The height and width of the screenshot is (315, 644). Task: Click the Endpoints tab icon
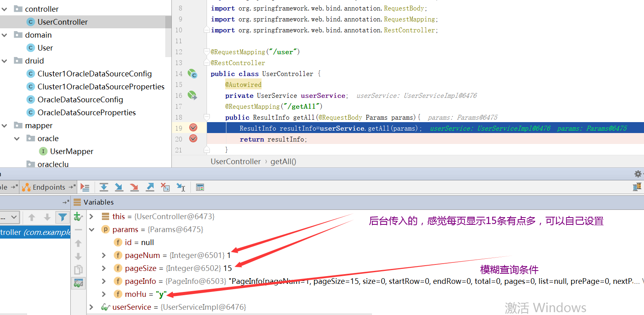[26, 187]
